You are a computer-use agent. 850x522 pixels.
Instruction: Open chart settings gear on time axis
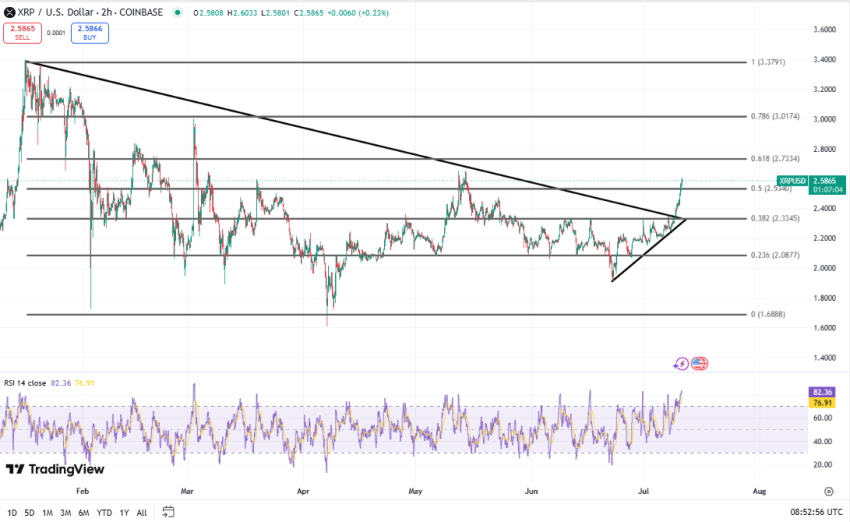(x=828, y=491)
